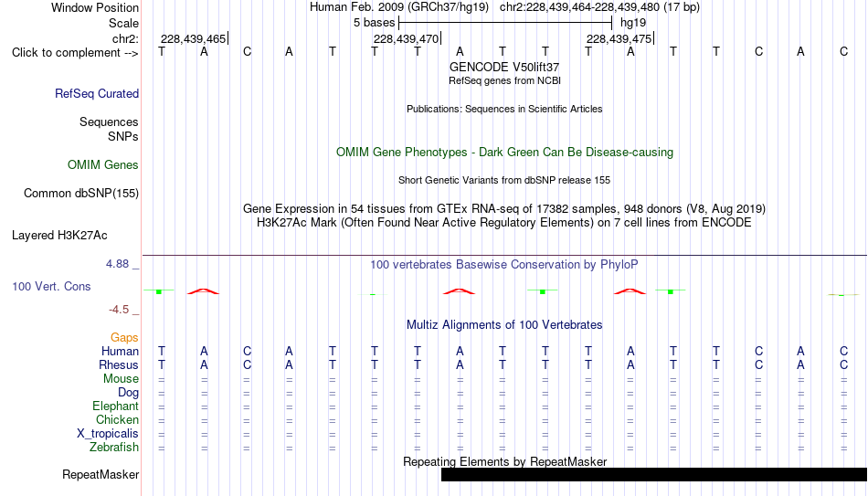Select the Human species label

tap(120, 352)
